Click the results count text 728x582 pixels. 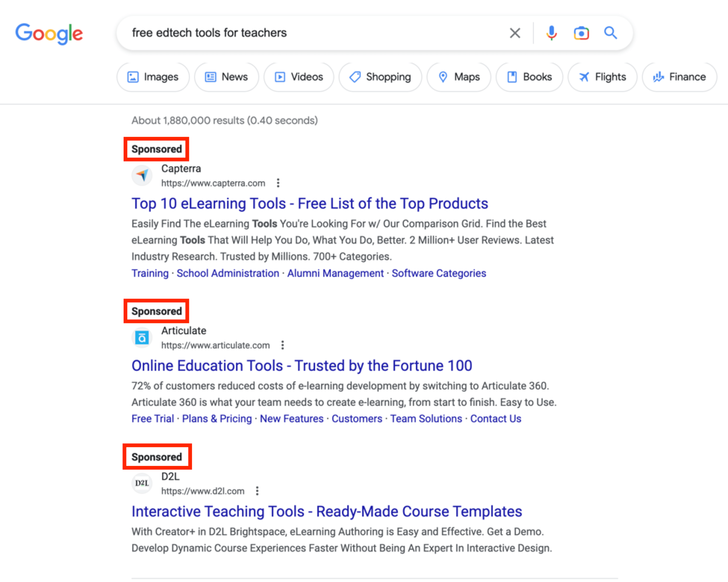click(224, 121)
